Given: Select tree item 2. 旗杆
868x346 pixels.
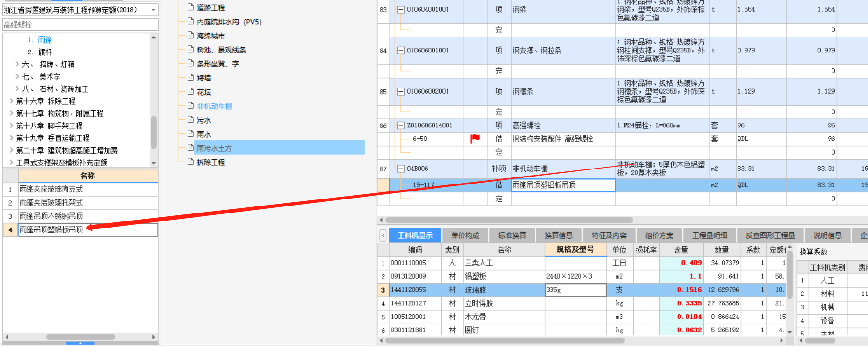Looking at the screenshot, I should [40, 52].
